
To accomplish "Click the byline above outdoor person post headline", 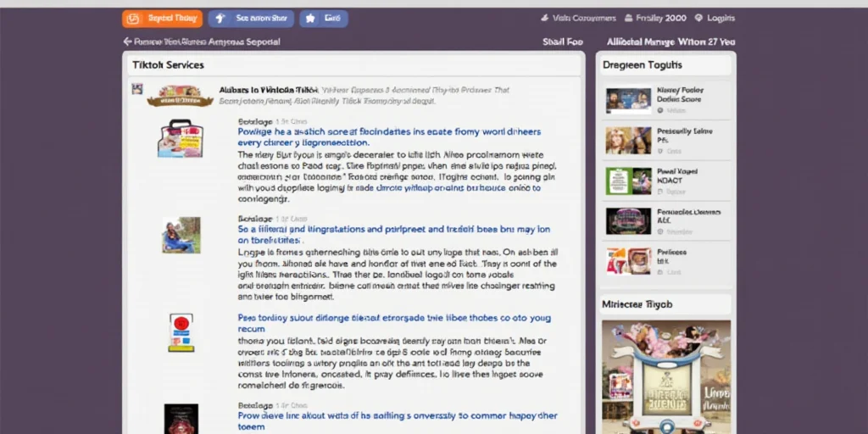I will click(272, 218).
